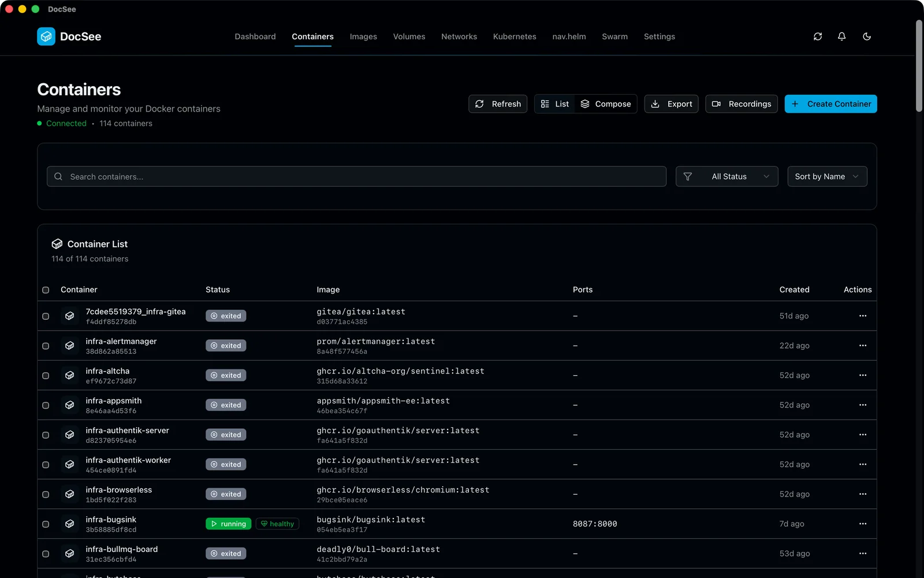
Task: Click container cube icon for infra-alertmanager
Action: [70, 346]
